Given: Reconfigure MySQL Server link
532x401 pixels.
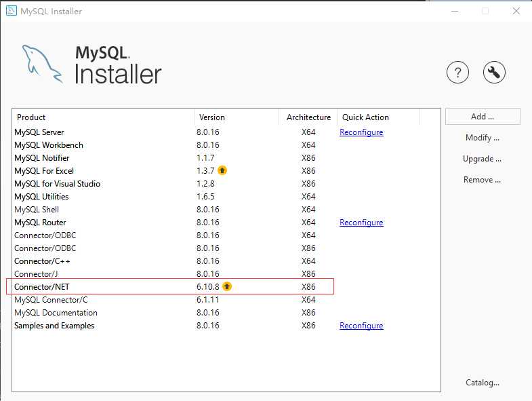Looking at the screenshot, I should (x=361, y=132).
